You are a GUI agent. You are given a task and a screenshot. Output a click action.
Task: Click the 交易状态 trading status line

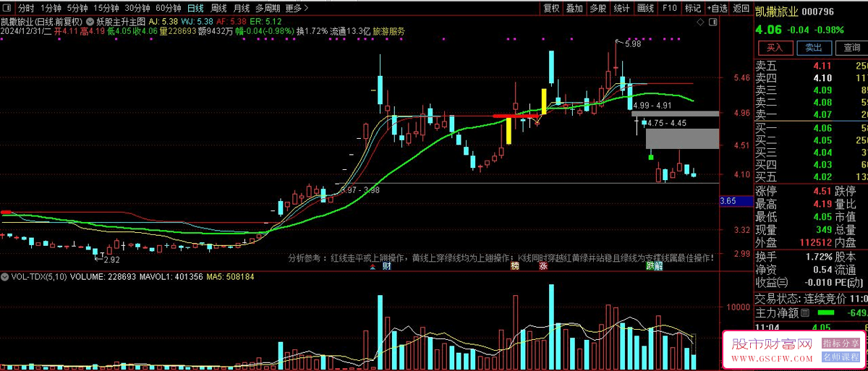[x=811, y=298]
